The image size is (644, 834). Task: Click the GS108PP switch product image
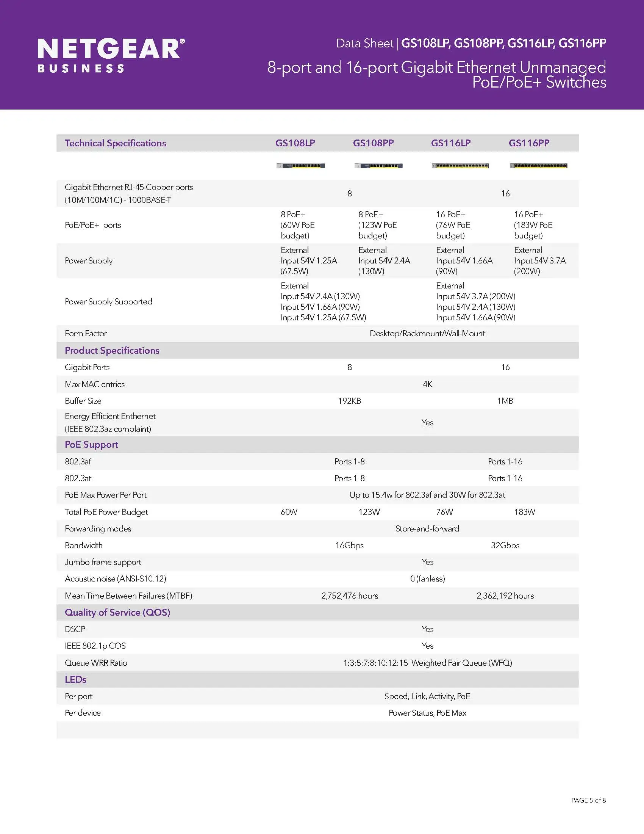pyautogui.click(x=378, y=166)
